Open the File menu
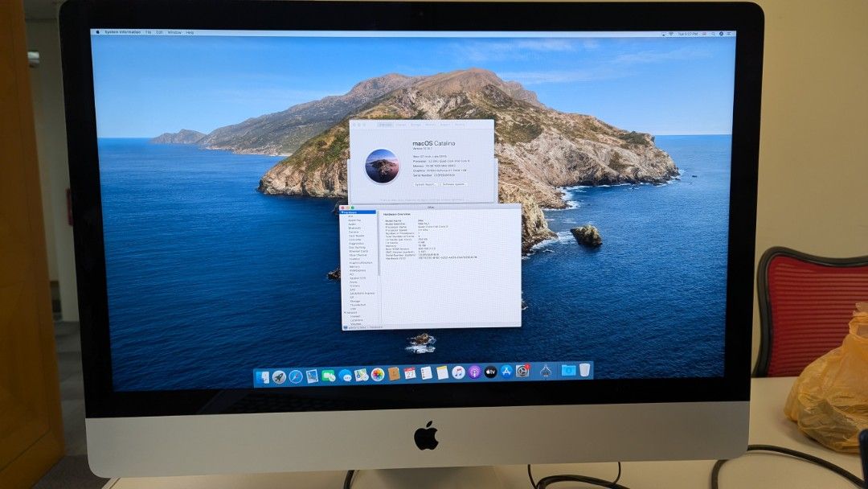 (x=149, y=32)
